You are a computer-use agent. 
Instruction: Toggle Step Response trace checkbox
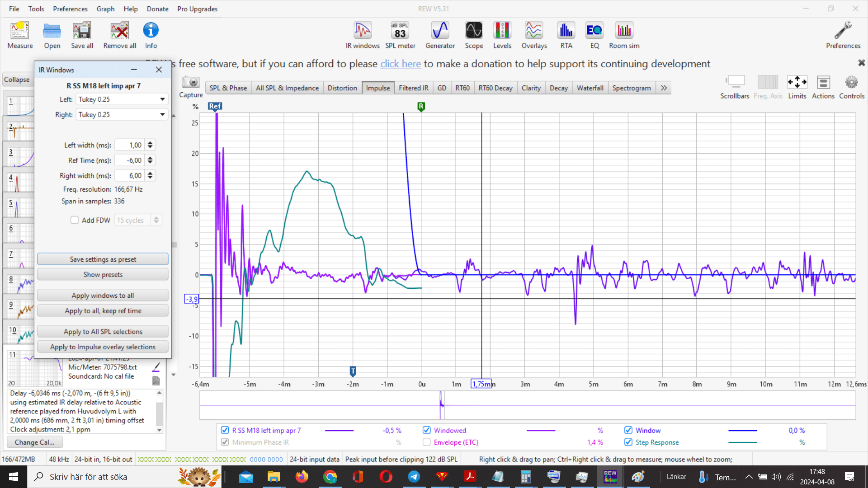pos(628,442)
